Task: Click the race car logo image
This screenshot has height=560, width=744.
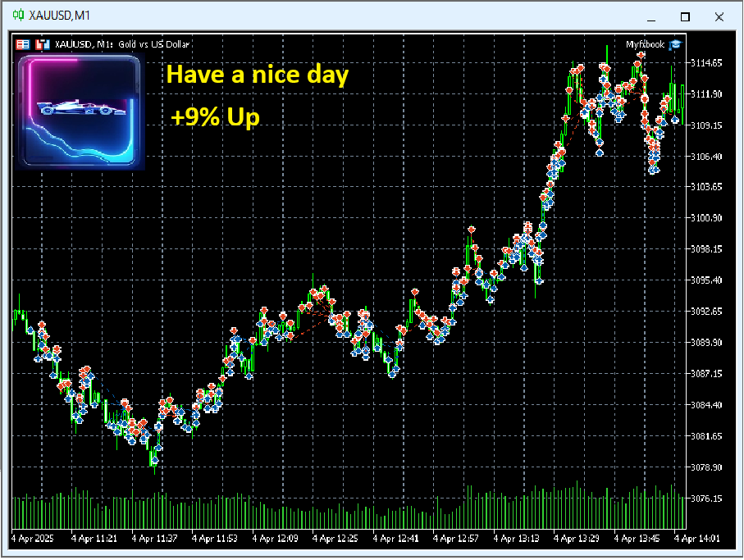Action: [x=80, y=112]
